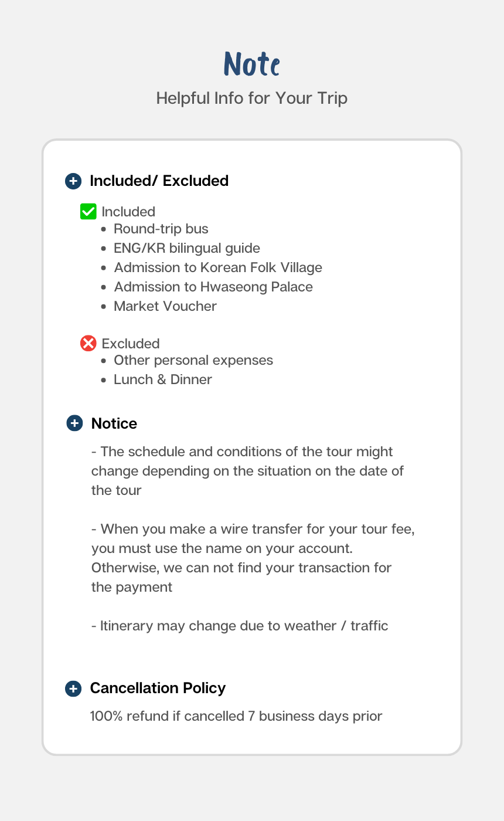Select the ENG/KR bilingual guide item
The height and width of the screenshot is (821, 504).
(187, 248)
